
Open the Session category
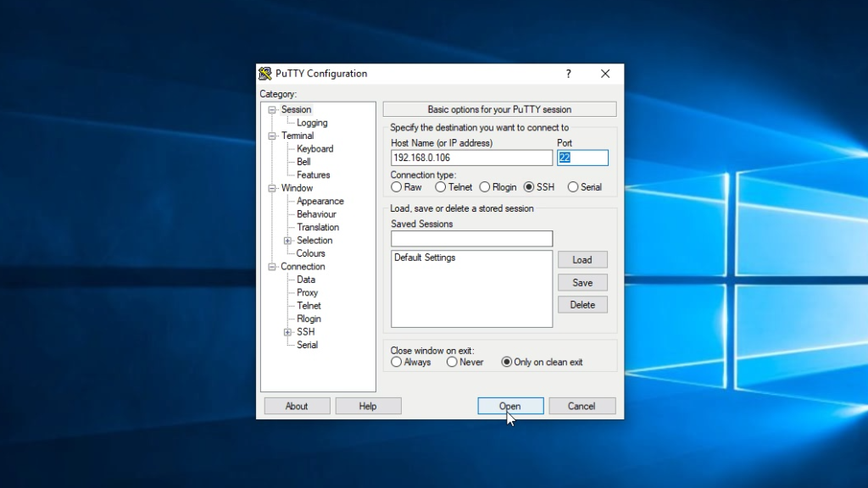[x=296, y=109]
